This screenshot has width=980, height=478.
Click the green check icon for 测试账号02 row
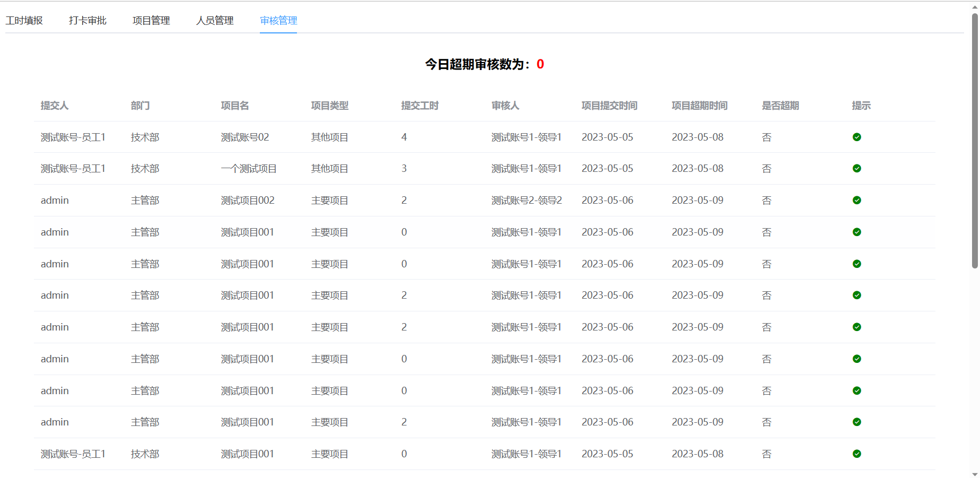857,137
